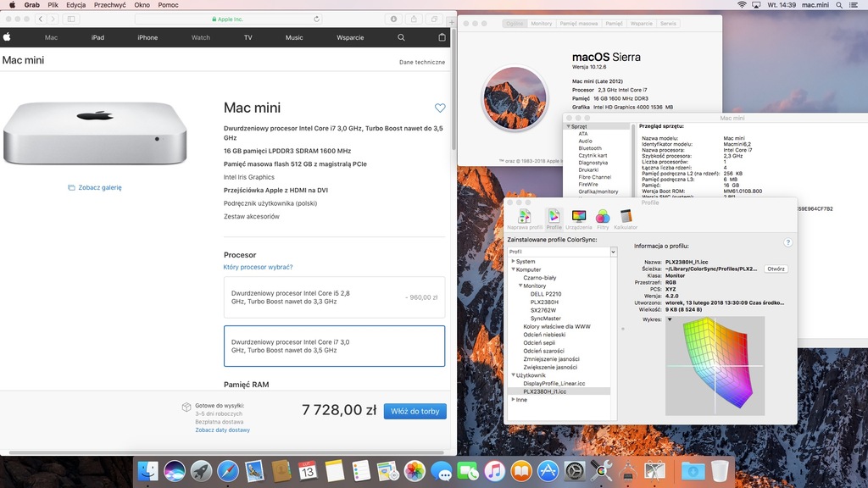Click the Mac mini product image
Screen dimensions: 868x488
point(95,133)
